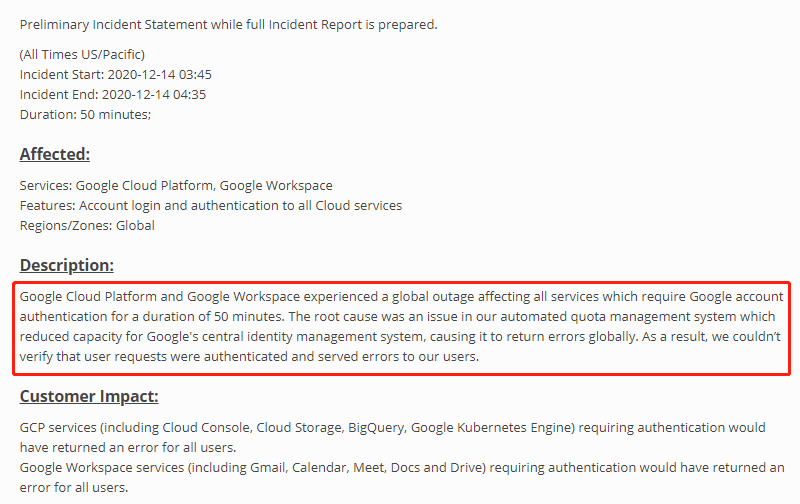Click the "Duration: 50 minutes" line

tap(85, 114)
